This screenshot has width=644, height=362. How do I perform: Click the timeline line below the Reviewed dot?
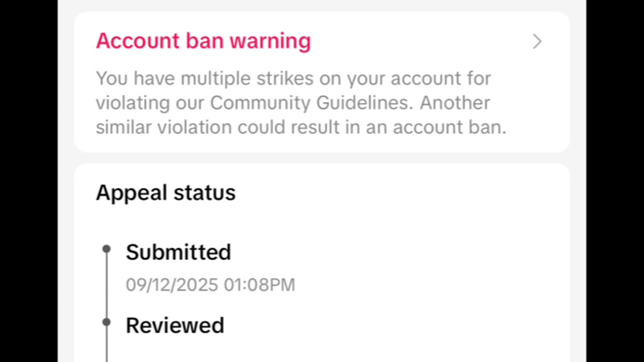106,347
